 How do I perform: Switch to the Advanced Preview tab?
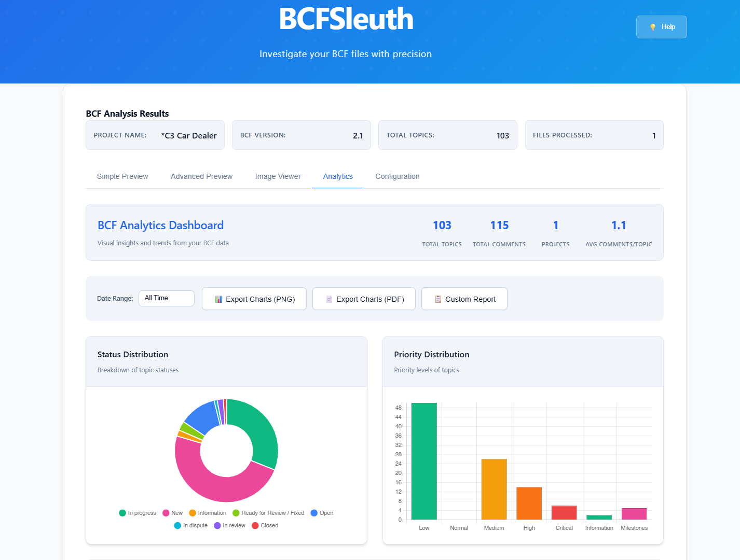pyautogui.click(x=201, y=176)
